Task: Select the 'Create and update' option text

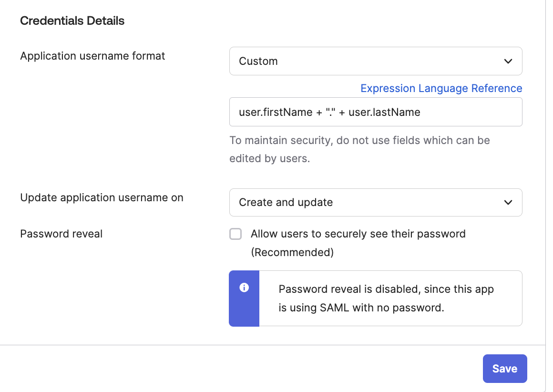Action: (286, 202)
